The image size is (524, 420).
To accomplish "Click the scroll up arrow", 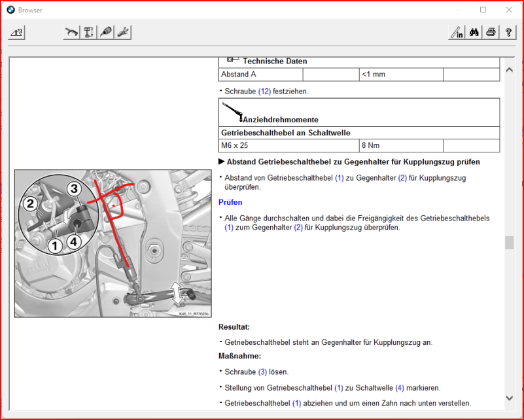I will pos(509,69).
